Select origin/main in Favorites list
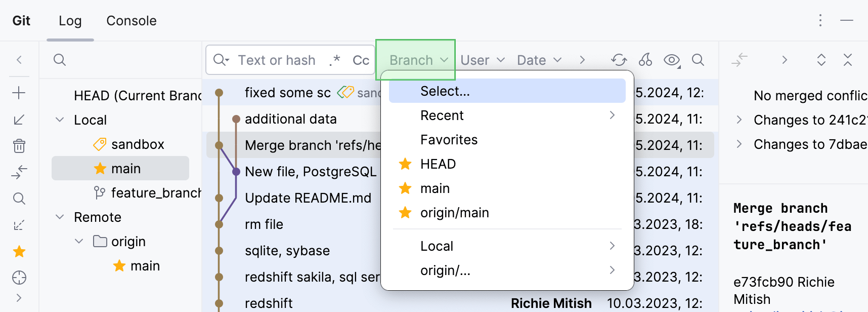Screen dimensions: 868x312 (x=454, y=213)
